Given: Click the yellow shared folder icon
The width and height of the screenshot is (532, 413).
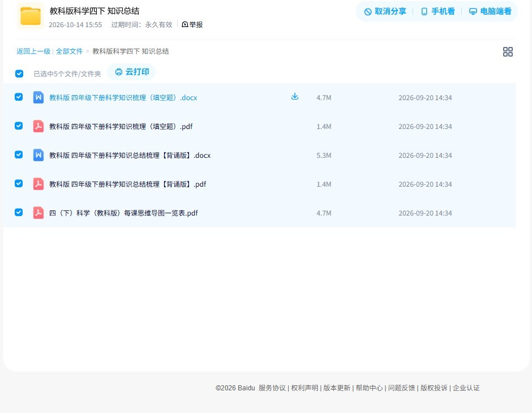Looking at the screenshot, I should 31,16.
